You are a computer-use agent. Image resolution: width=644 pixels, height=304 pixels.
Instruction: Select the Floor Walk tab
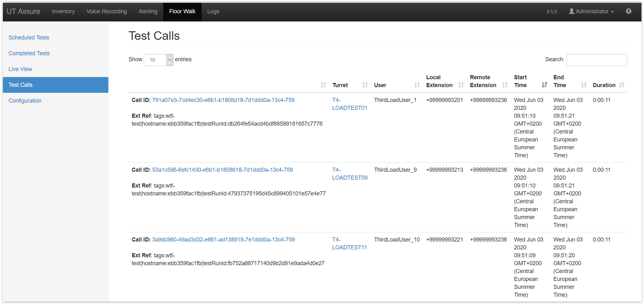tap(182, 11)
